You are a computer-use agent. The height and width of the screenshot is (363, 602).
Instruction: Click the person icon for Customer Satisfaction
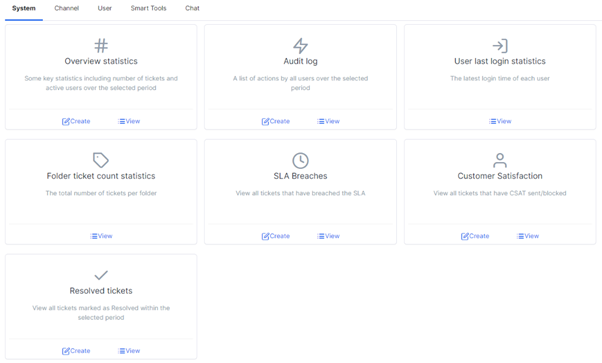point(500,160)
